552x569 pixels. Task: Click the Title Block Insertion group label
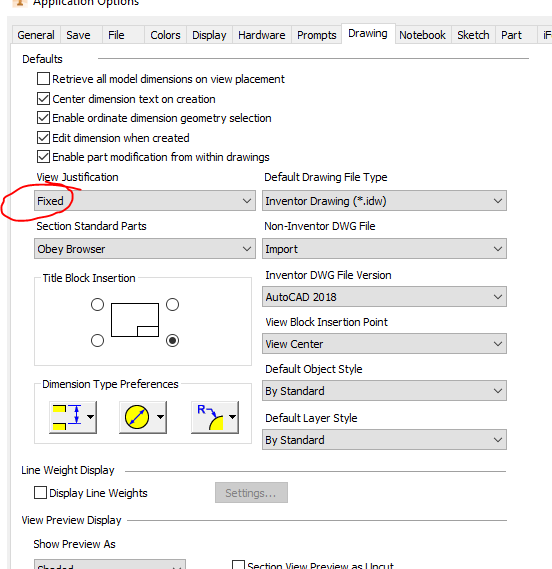tap(89, 278)
